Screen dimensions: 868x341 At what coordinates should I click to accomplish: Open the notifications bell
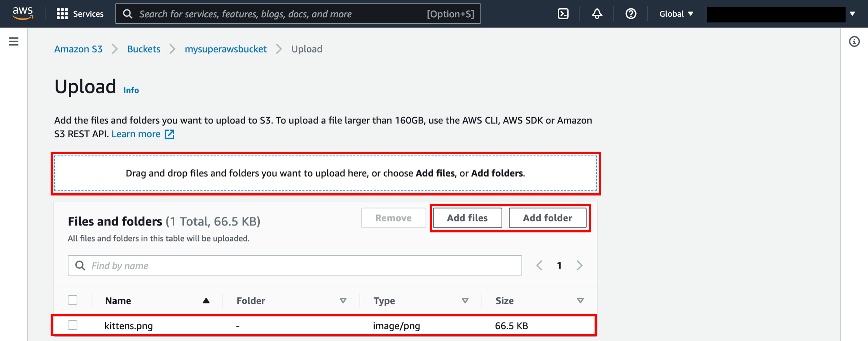click(597, 14)
